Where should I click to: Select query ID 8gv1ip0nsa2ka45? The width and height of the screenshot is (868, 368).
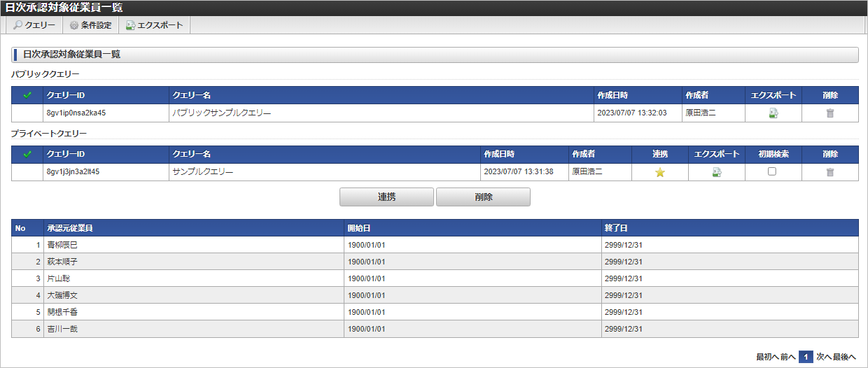tap(76, 113)
